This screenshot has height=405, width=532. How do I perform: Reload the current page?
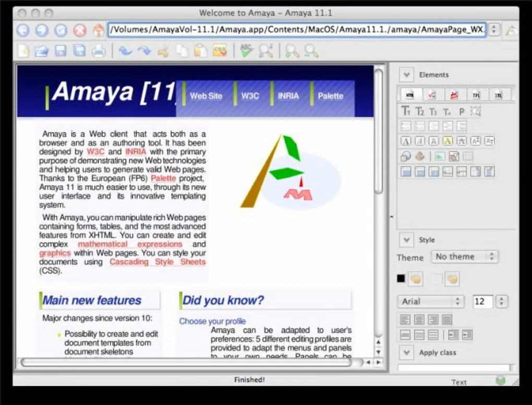(61, 31)
